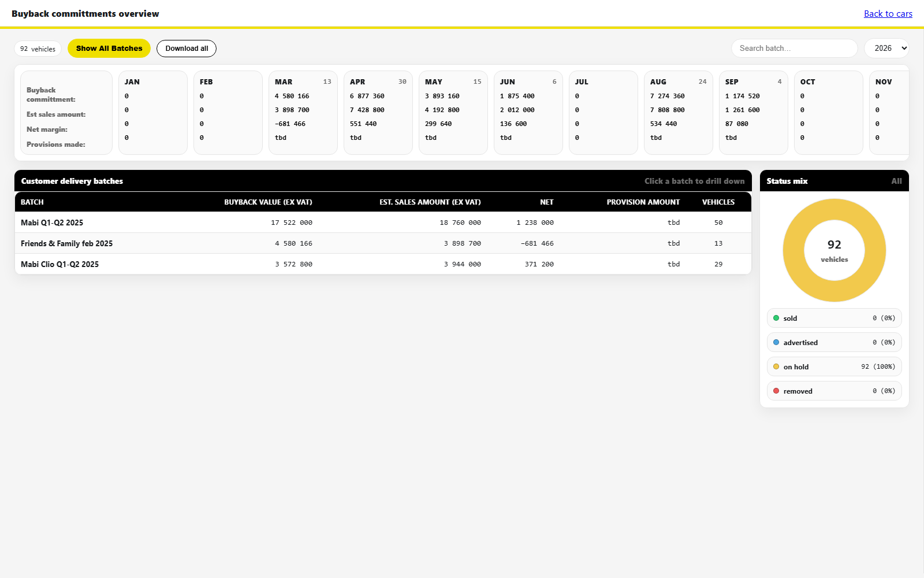Select the OCT month card
The height and width of the screenshot is (578, 924).
click(x=829, y=113)
